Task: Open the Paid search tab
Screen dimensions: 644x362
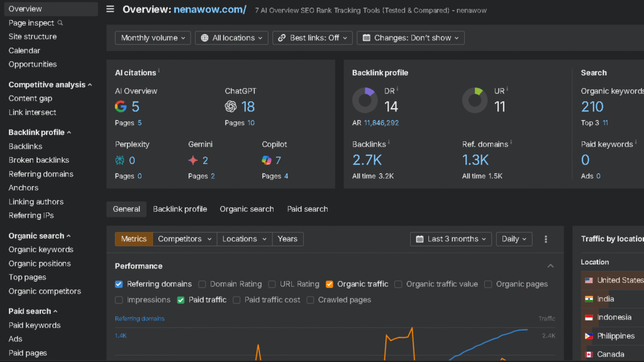Action: (x=307, y=209)
